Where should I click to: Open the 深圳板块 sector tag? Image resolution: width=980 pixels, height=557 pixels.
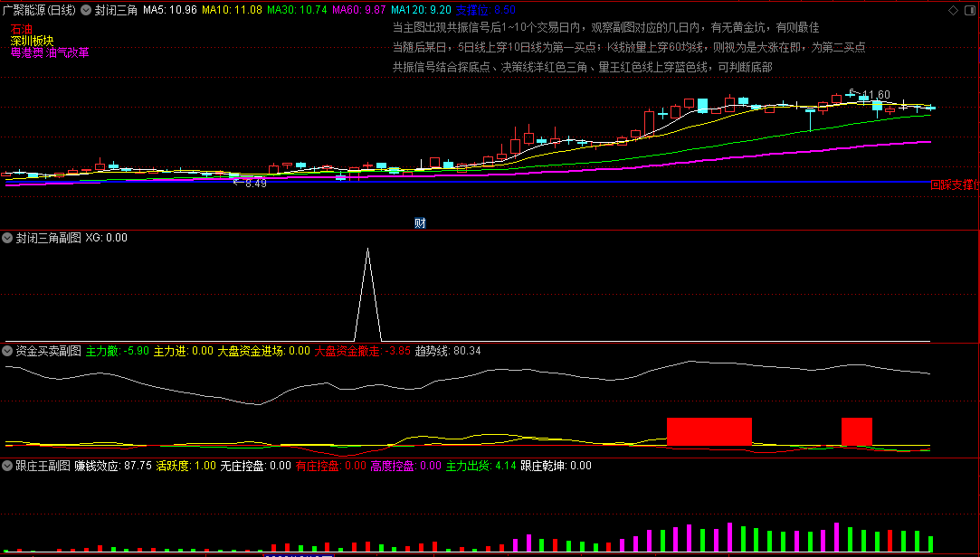point(32,41)
